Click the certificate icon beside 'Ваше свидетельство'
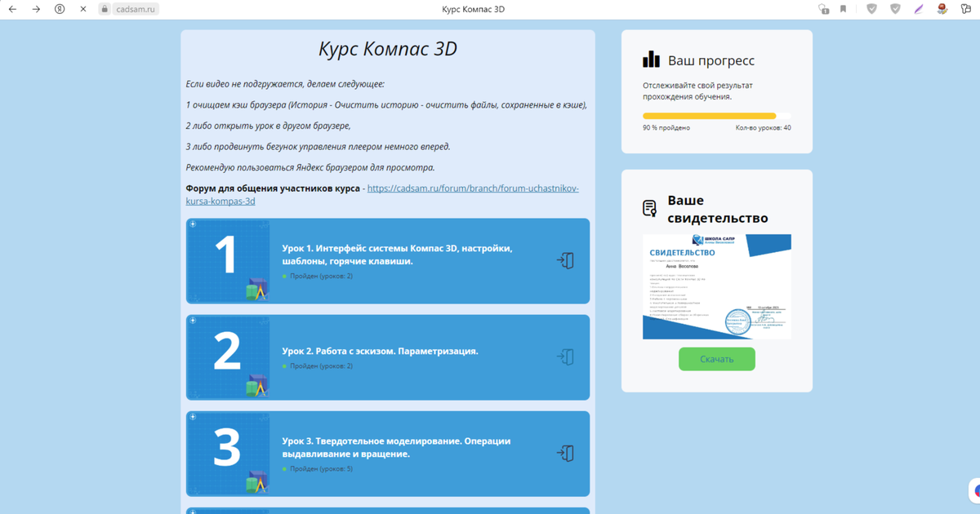This screenshot has width=980, height=514. [650, 209]
